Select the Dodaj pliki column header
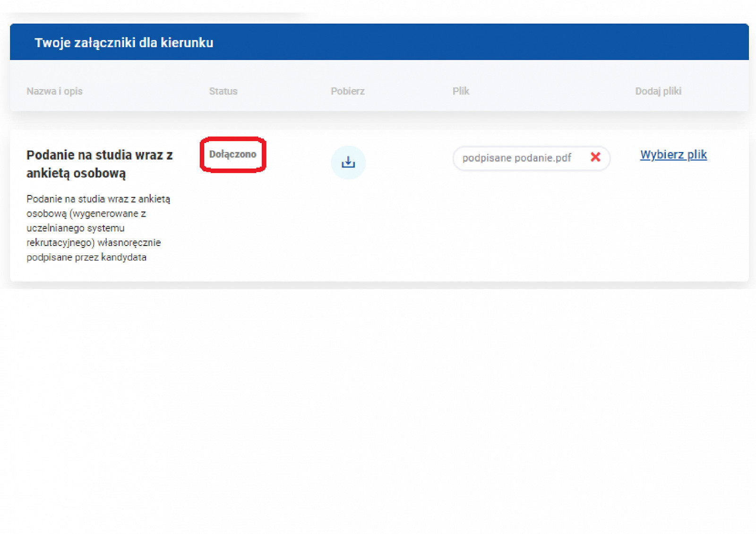756x534 pixels. pos(658,91)
